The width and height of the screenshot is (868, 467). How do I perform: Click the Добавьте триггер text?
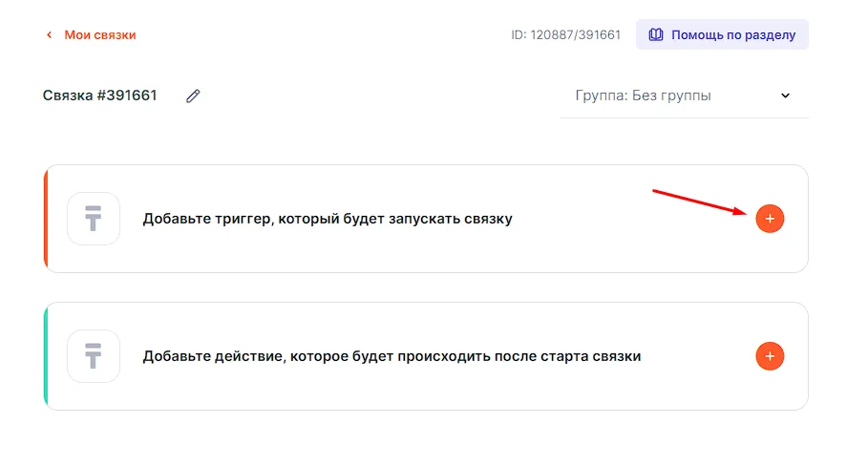click(x=327, y=219)
